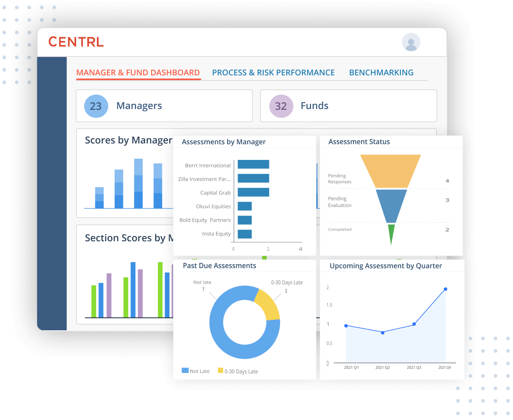Click the Not late callout label

coord(202,282)
